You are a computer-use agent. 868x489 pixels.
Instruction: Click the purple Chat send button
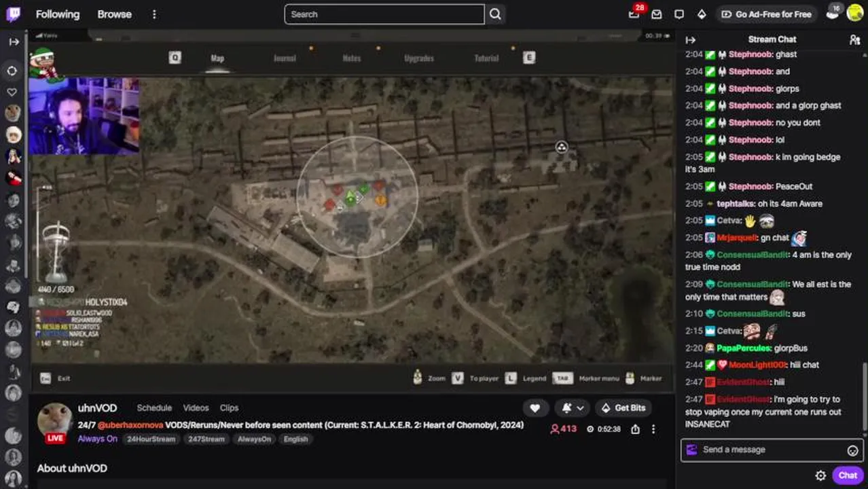coord(848,475)
